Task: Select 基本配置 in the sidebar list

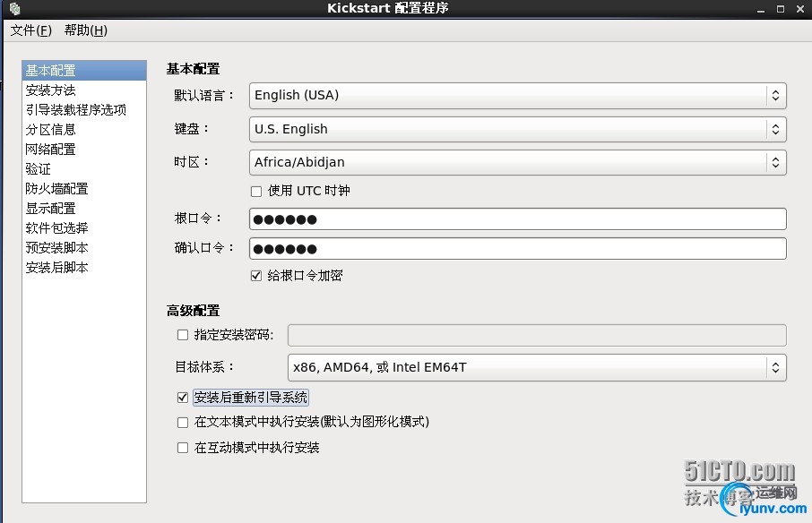Action: point(84,71)
